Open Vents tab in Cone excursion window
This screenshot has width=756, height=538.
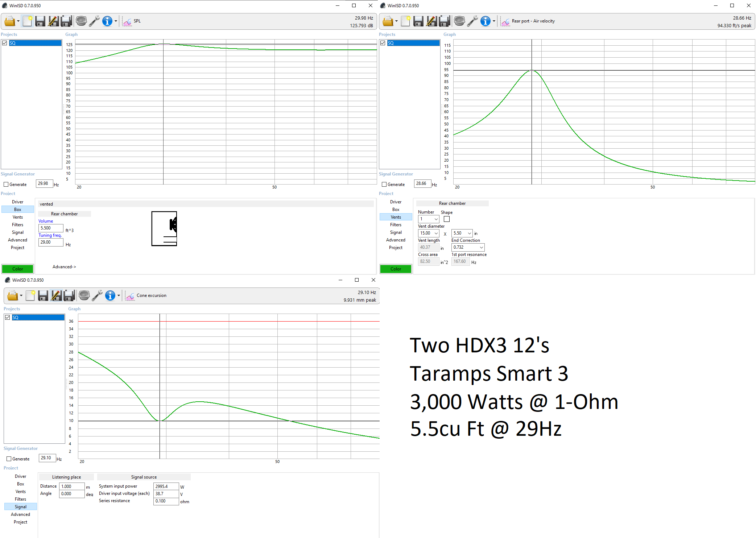coord(21,492)
